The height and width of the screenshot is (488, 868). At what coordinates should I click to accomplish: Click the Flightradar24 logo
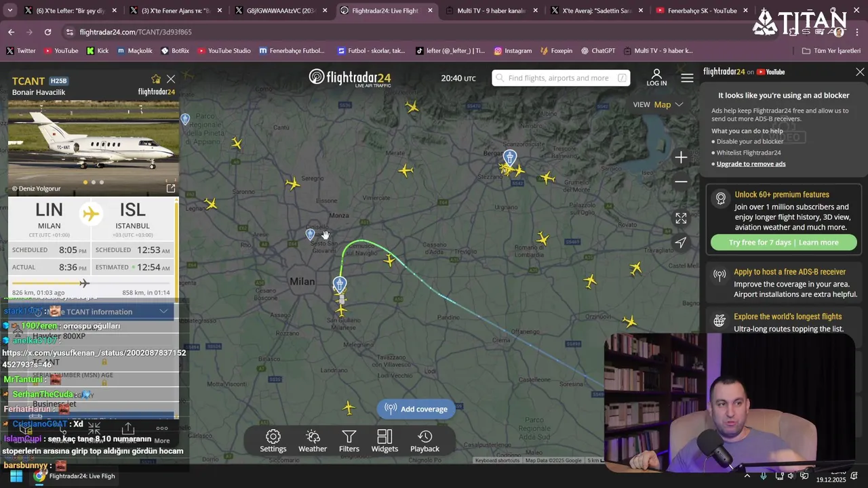[x=350, y=77]
